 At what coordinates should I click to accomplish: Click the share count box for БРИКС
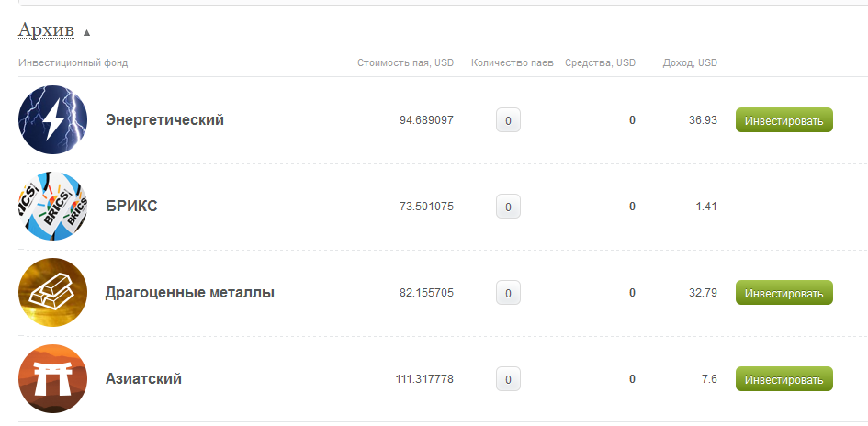click(x=508, y=207)
